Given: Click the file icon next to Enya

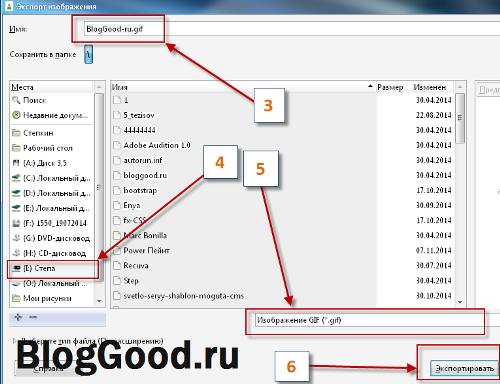Looking at the screenshot, I should 117,205.
